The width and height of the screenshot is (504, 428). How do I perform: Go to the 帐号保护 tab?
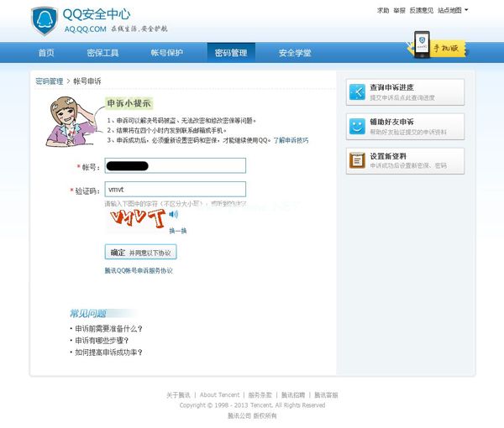[x=166, y=53]
